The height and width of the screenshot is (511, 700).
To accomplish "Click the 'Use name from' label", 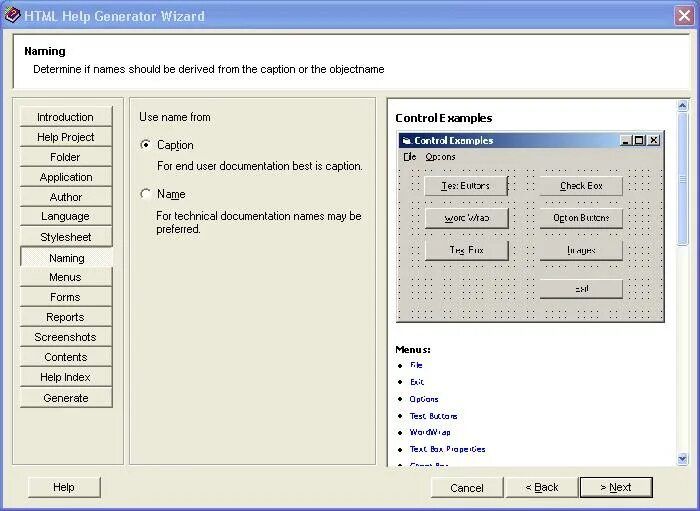I will point(175,117).
